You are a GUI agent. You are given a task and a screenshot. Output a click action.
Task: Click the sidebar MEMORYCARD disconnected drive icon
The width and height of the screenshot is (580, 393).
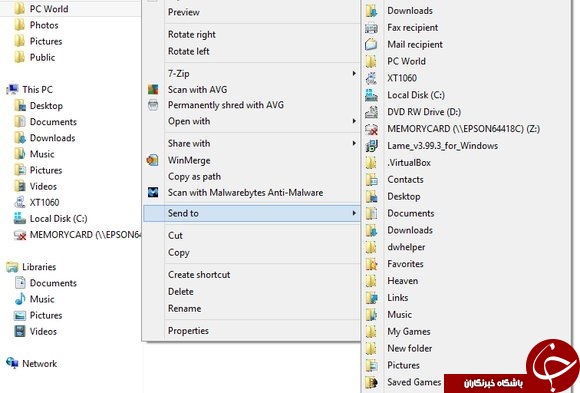tap(20, 235)
